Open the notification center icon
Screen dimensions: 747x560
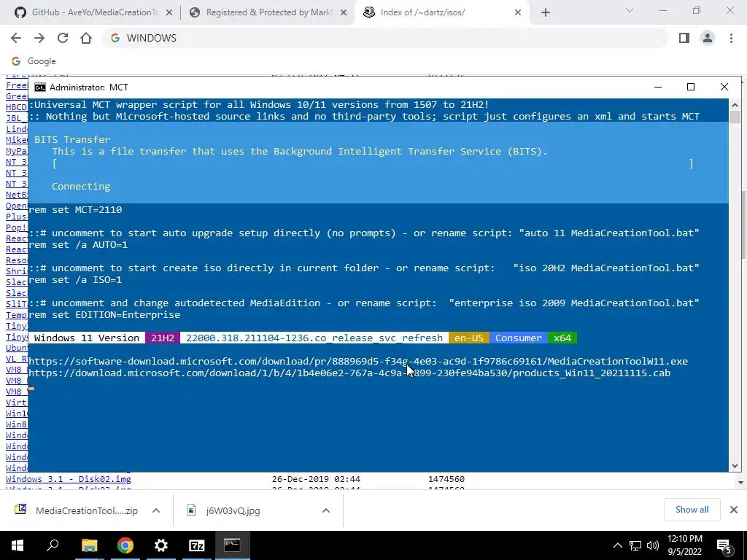coord(724,546)
